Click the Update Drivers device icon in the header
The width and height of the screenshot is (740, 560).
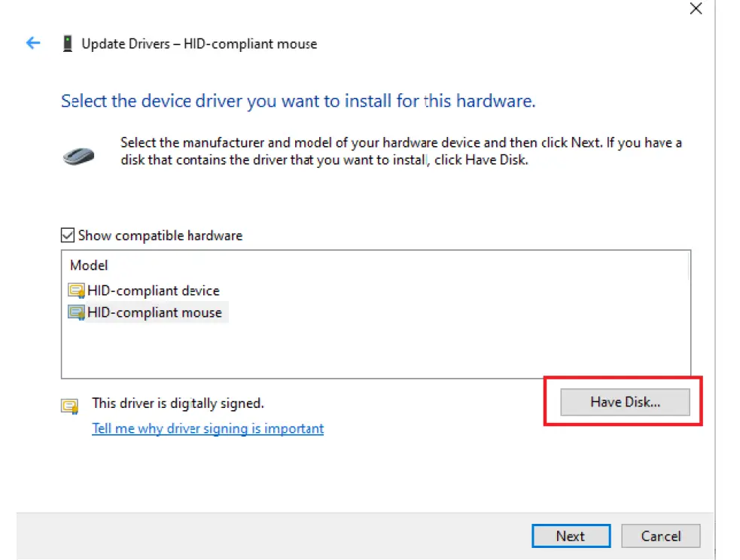tap(68, 43)
